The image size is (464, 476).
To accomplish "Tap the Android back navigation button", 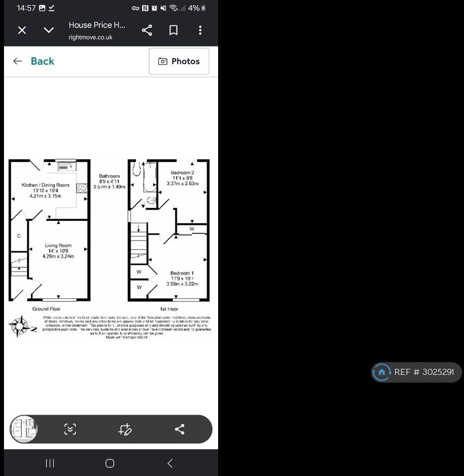I will click(170, 463).
